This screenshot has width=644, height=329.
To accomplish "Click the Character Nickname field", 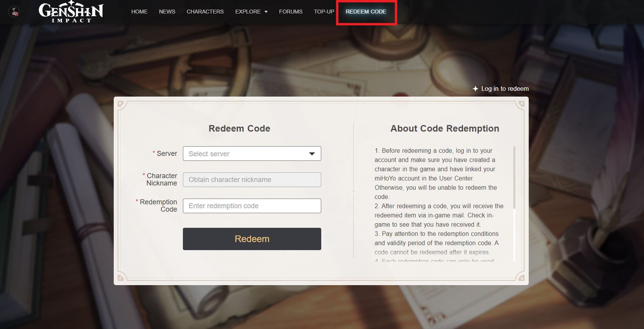I will click(x=252, y=180).
